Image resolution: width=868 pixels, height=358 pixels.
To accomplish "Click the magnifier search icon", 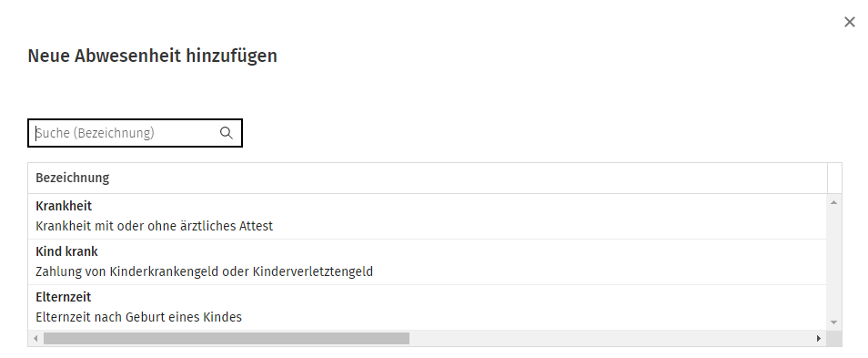I will click(x=226, y=133).
